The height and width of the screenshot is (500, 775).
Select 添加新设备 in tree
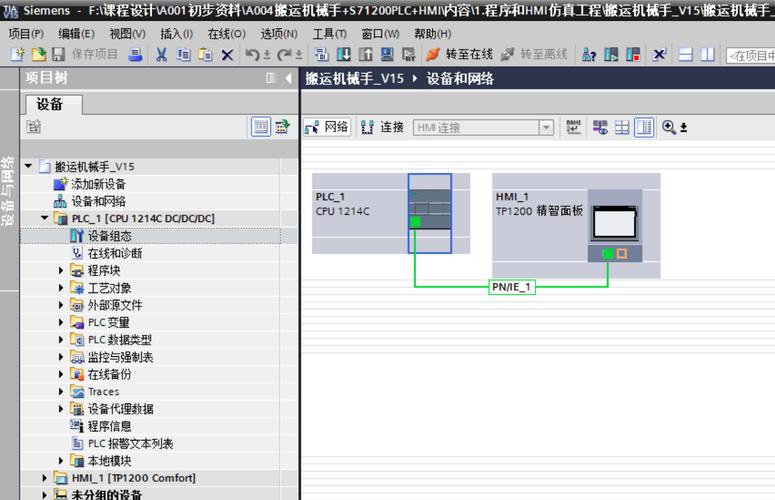tap(98, 184)
